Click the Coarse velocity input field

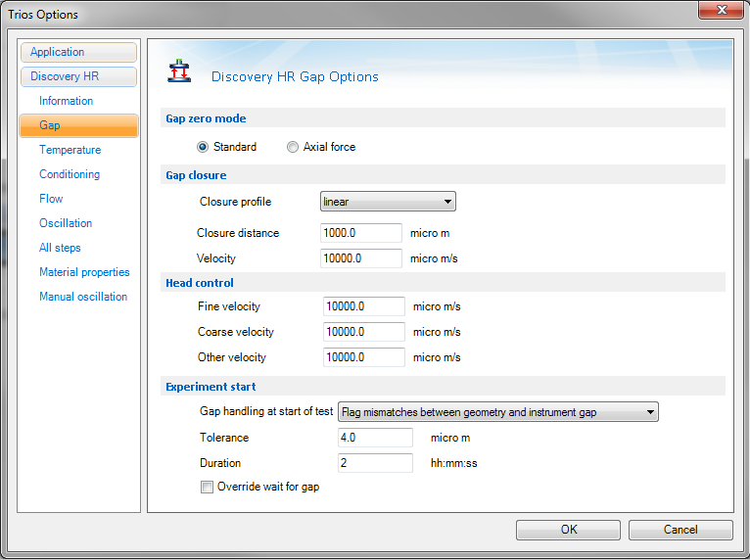pos(364,332)
